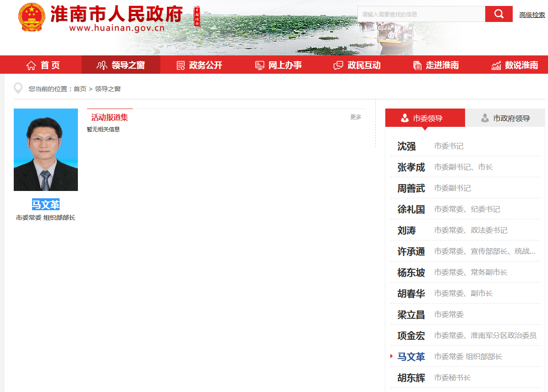
Task: Click the title 市委常委、政法委书记
Action: tap(471, 230)
